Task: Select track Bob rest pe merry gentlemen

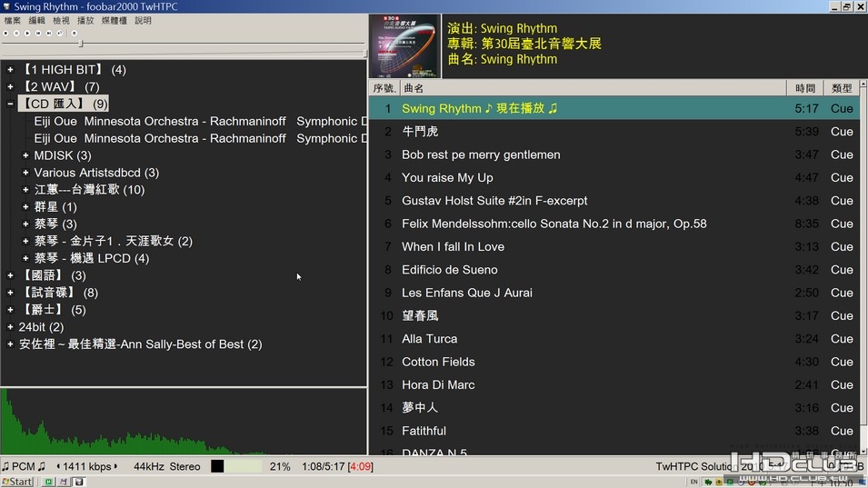Action: click(x=614, y=154)
